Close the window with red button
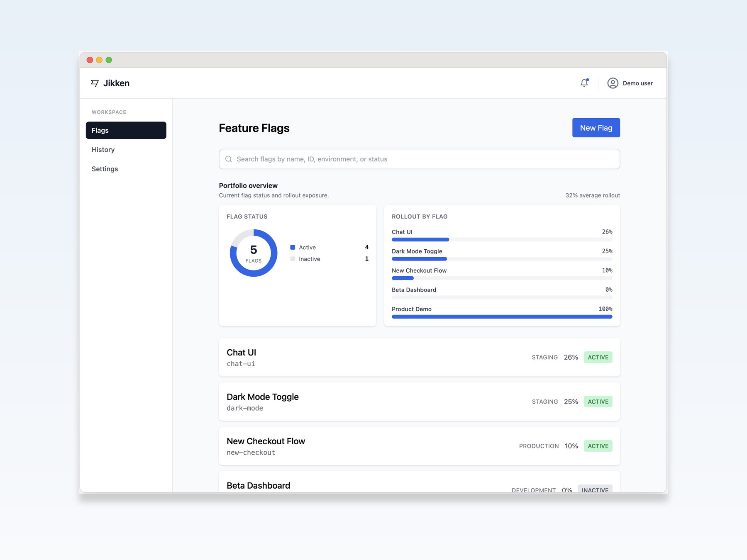This screenshot has width=747, height=560. 90,60
